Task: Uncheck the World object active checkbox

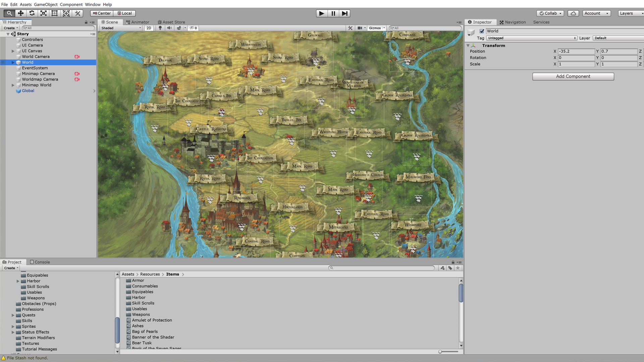Action: tap(482, 31)
